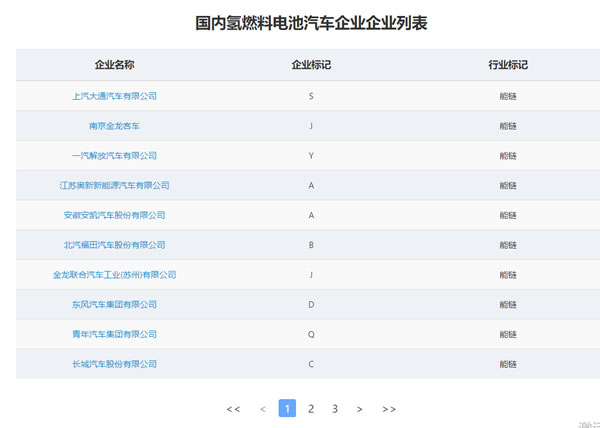This screenshot has height=428, width=600.
Task: Click 能链 in the 一汽解放 row
Action: tap(508, 156)
